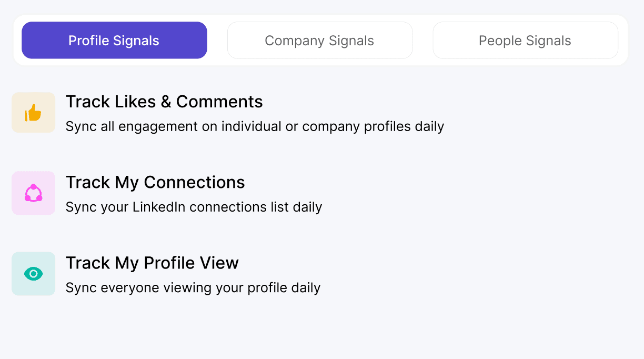This screenshot has height=359, width=644.
Task: Click the Track My Profile View heading
Action: coord(152,263)
